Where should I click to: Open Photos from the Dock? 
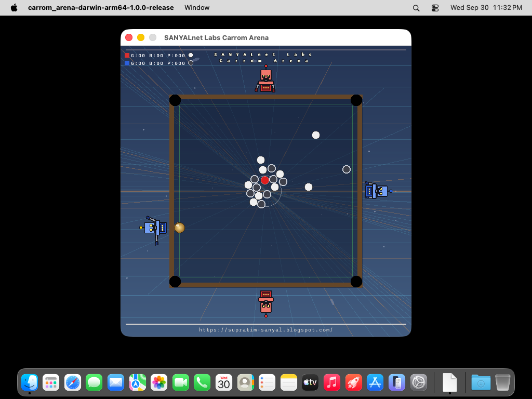coord(159,383)
